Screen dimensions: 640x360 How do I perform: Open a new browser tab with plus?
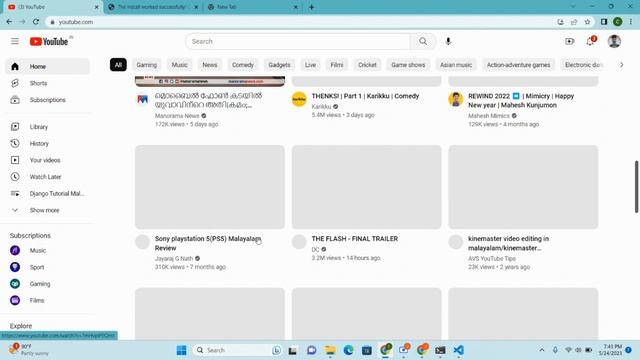tap(311, 7)
